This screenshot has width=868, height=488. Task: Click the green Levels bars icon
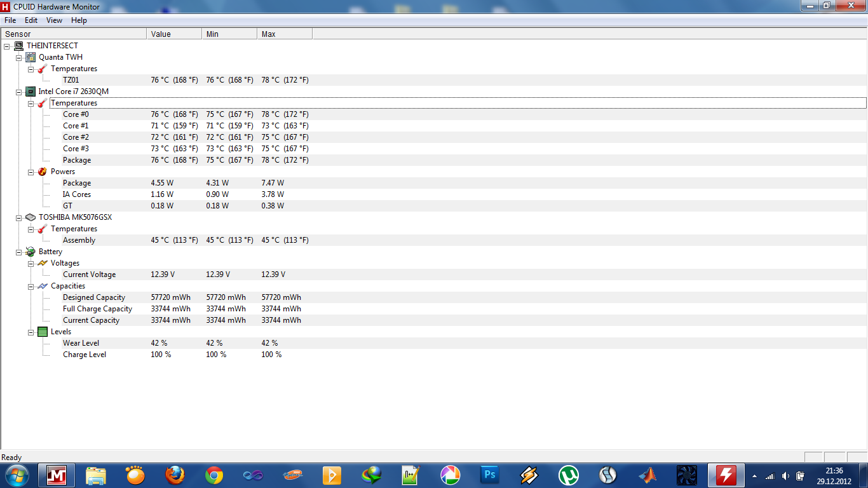(x=43, y=332)
